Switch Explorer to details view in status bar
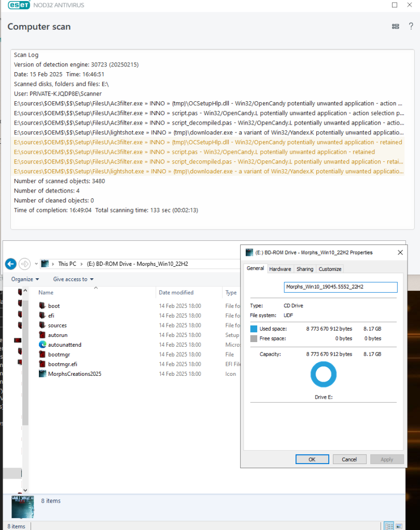 389,526
